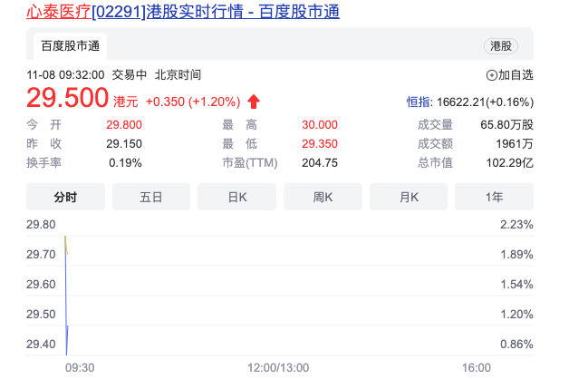This screenshot has width=588, height=379.
Task: Click the current price 29.500
Action: 68,99
